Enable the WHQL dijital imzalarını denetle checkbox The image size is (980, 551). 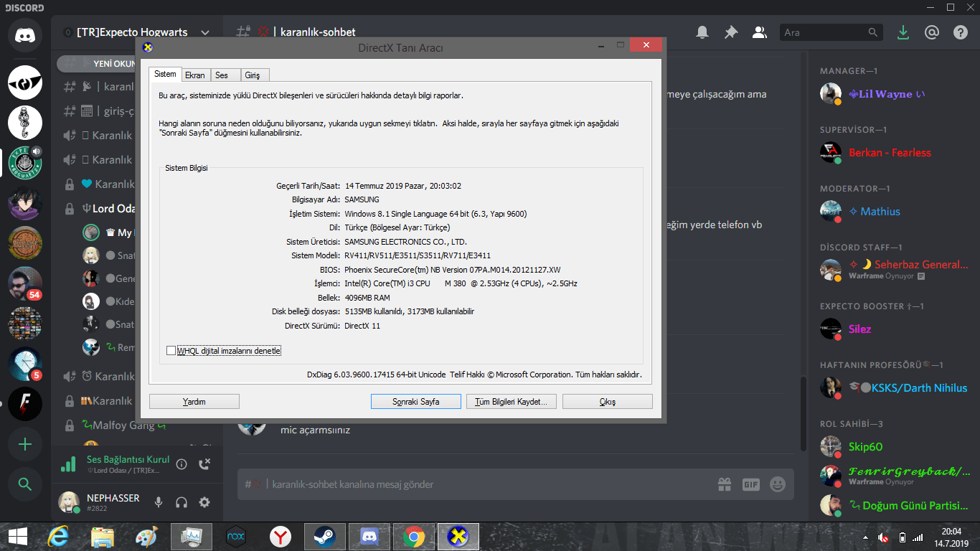171,351
